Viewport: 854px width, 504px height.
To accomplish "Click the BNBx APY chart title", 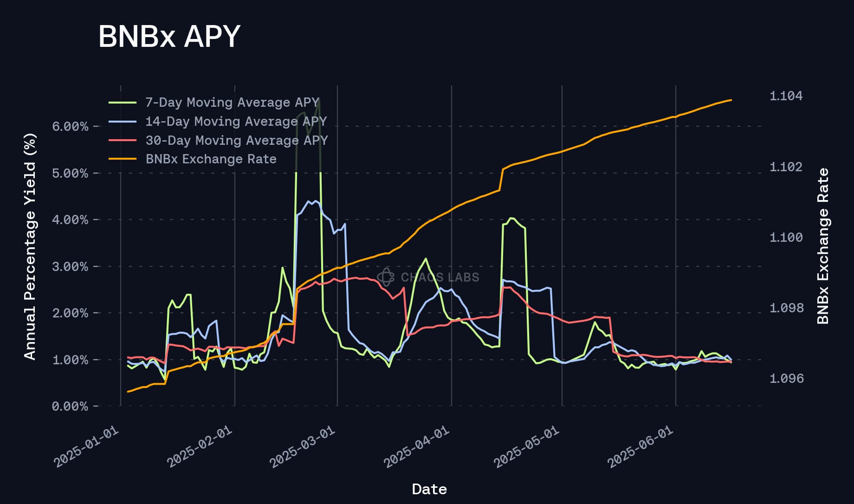I will [x=169, y=36].
